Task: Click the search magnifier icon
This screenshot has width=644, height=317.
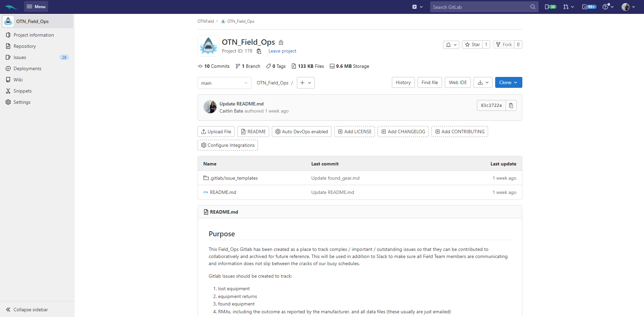Action: click(532, 7)
